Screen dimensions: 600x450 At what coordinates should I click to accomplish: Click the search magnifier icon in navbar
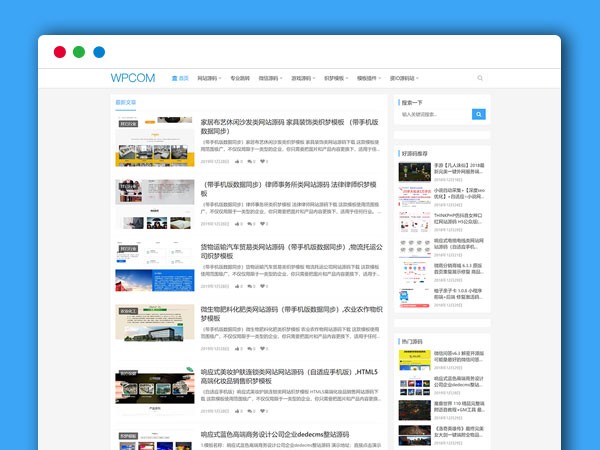(x=480, y=78)
